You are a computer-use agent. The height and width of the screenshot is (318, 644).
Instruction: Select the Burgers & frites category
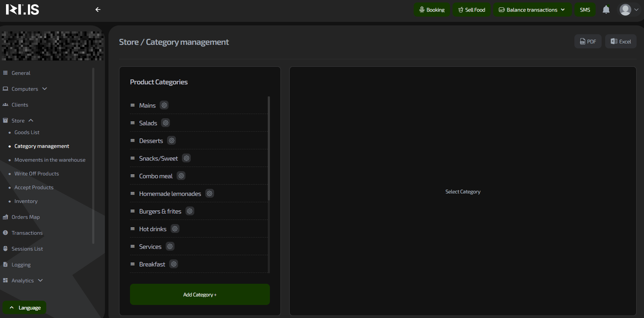(x=160, y=211)
